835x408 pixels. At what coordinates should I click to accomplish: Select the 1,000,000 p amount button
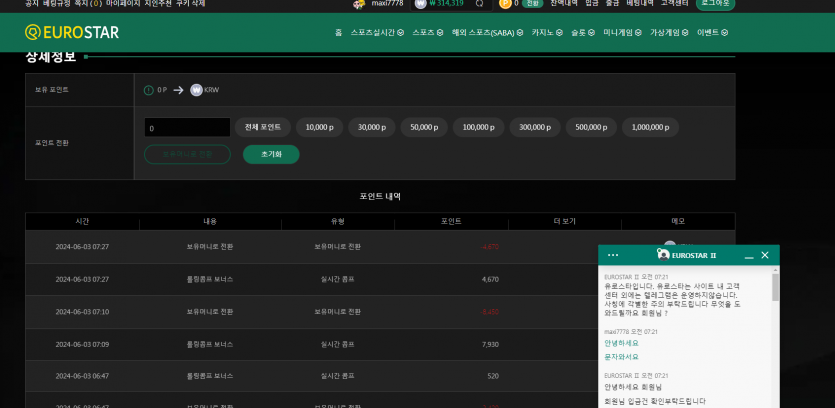(x=650, y=127)
